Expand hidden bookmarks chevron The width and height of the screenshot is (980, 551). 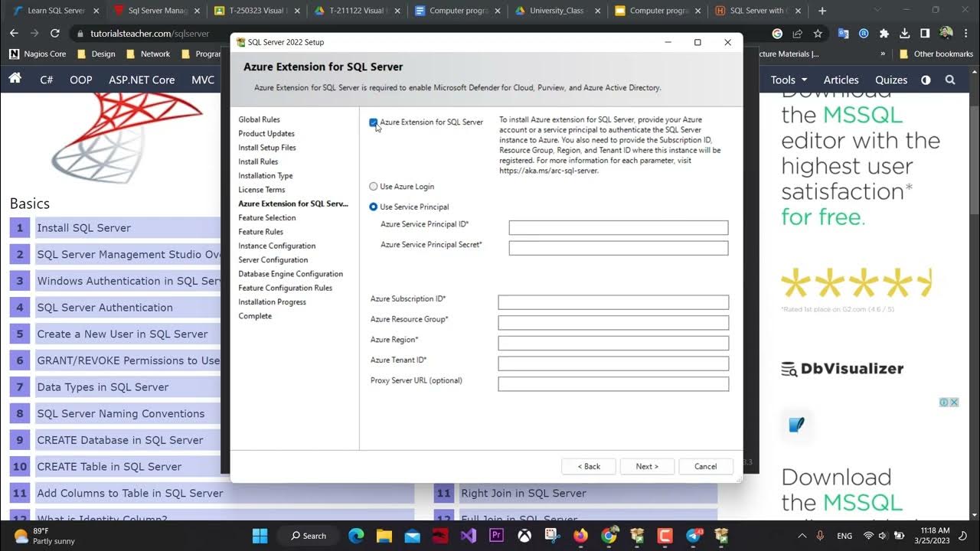tap(883, 54)
